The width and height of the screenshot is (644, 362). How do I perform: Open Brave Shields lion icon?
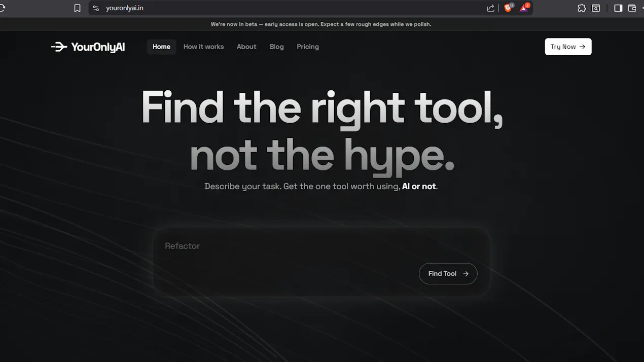tap(508, 8)
